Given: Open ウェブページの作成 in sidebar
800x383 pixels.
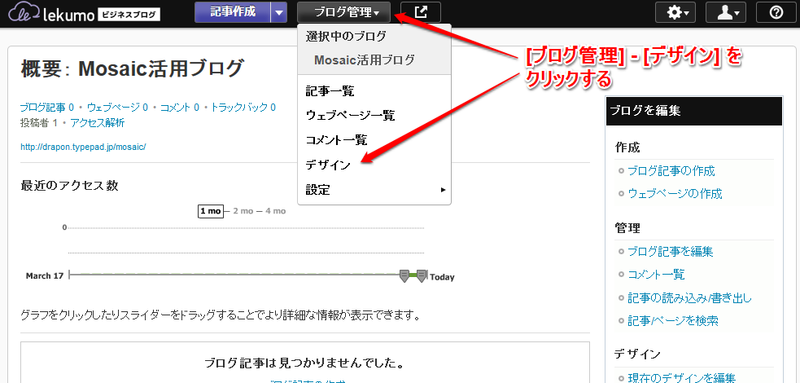Looking at the screenshot, I should click(x=674, y=194).
